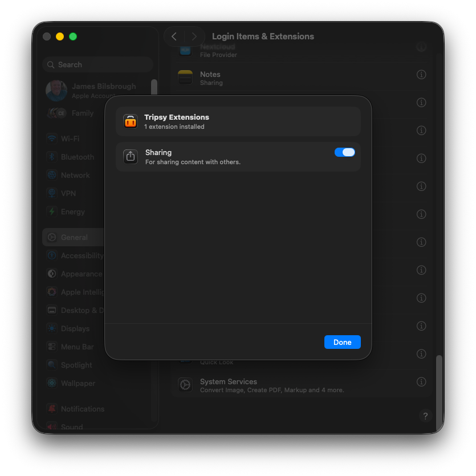This screenshot has width=476, height=476.
Task: Click the System Services info button
Action: coord(421,381)
